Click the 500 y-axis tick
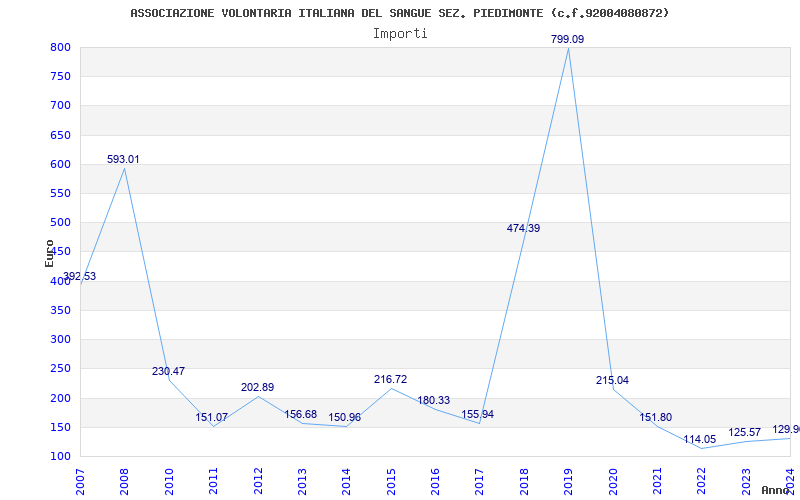Image resolution: width=800 pixels, height=500 pixels. coord(60,222)
